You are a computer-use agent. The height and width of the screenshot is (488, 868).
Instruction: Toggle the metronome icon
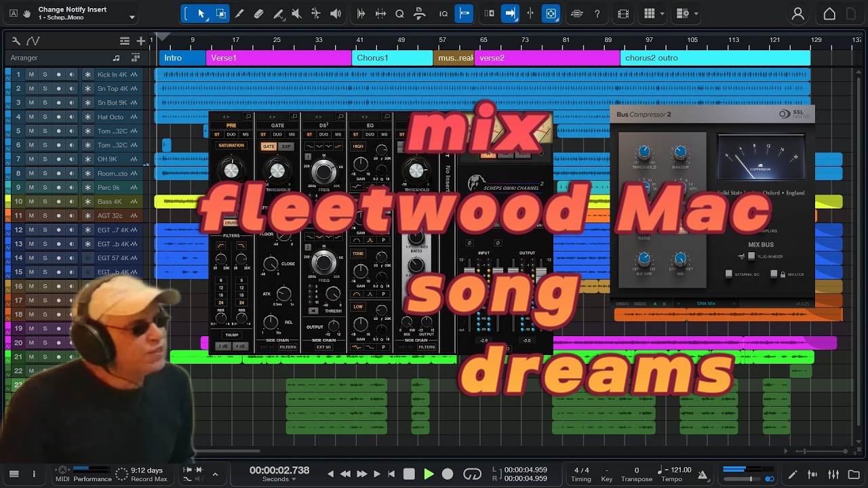point(703,475)
